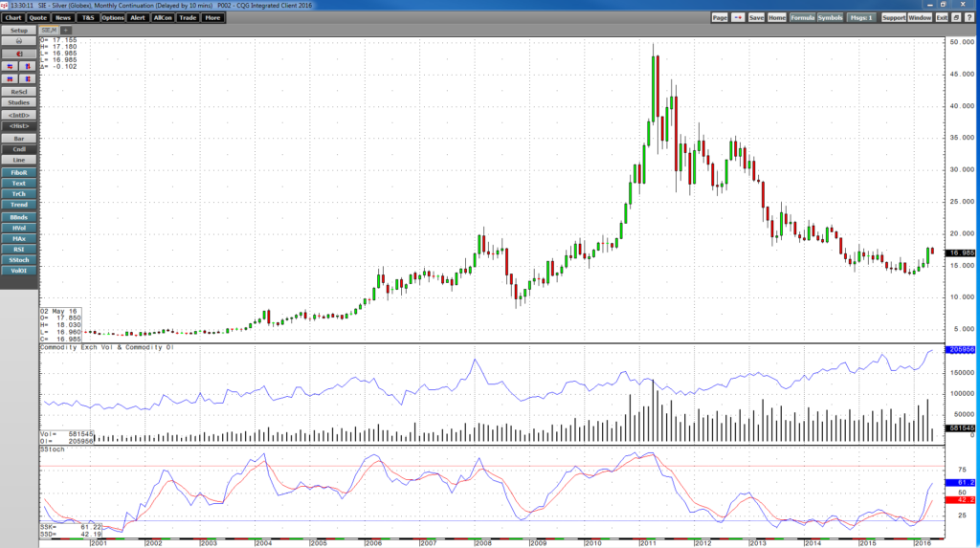Click the blue-red vertical grid icon

(28, 78)
